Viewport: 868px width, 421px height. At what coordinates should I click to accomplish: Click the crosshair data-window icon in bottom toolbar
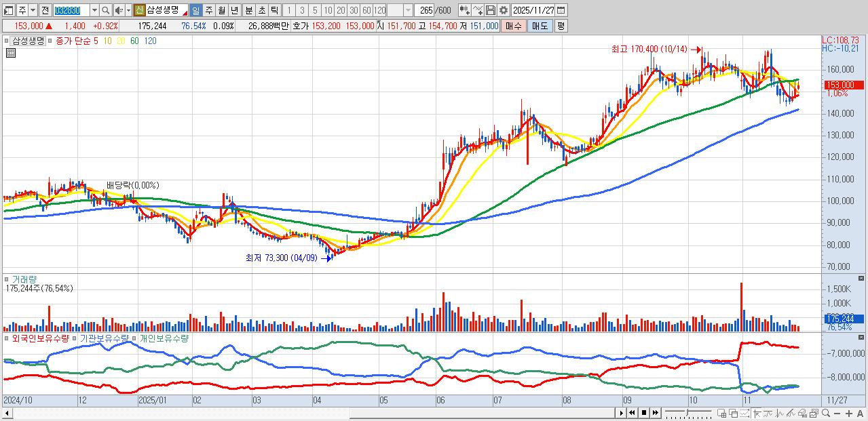point(757,413)
